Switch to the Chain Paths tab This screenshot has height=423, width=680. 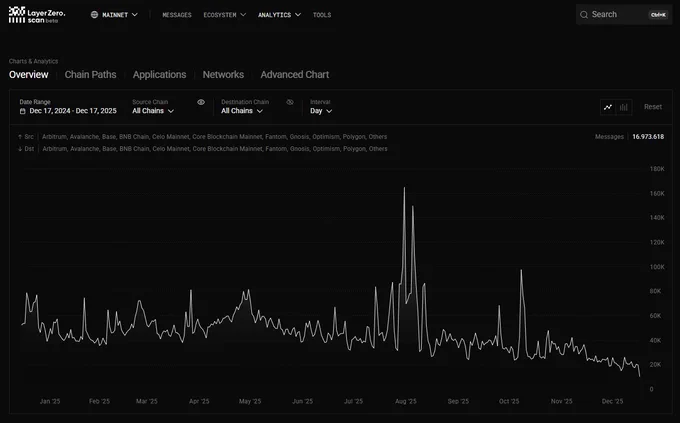pyautogui.click(x=90, y=75)
